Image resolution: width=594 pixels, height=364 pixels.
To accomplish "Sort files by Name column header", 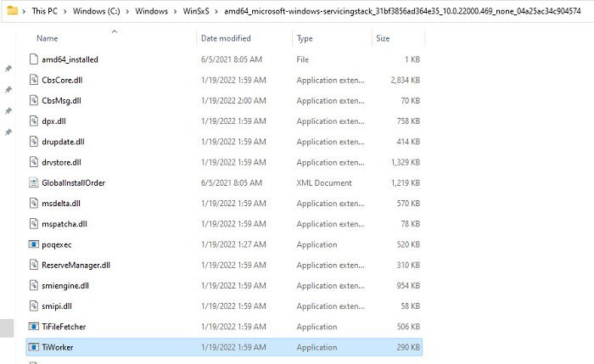I will (x=48, y=38).
